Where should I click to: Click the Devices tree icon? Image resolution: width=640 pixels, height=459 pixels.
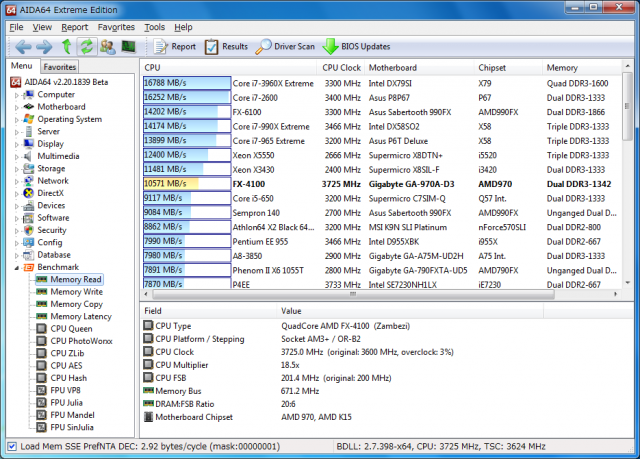click(x=29, y=206)
